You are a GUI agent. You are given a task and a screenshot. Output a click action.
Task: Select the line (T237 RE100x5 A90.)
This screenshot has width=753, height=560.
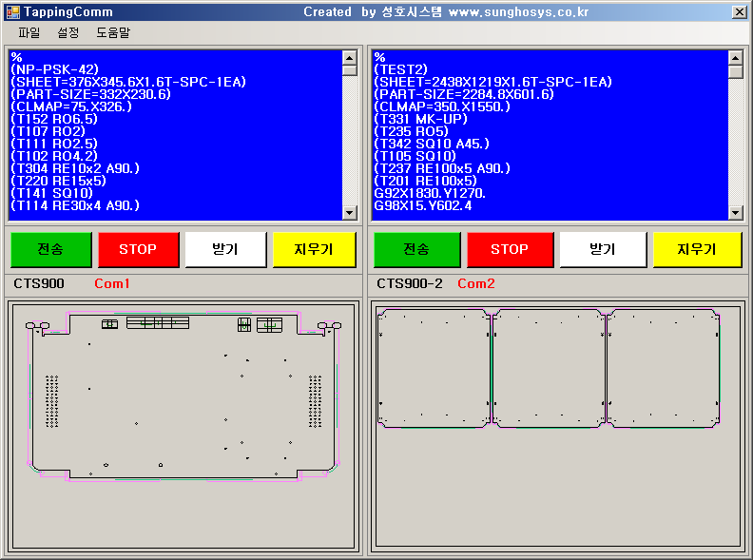point(442,168)
